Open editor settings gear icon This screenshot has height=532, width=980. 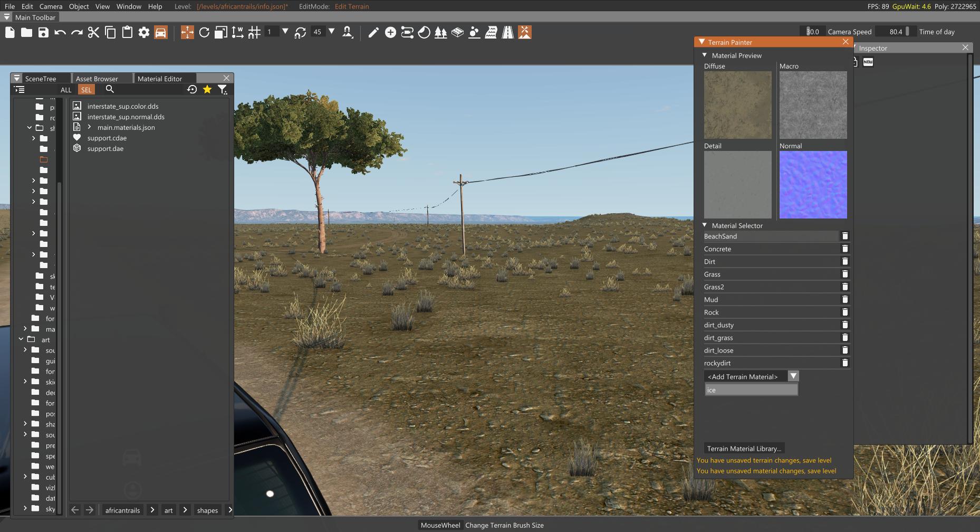144,32
